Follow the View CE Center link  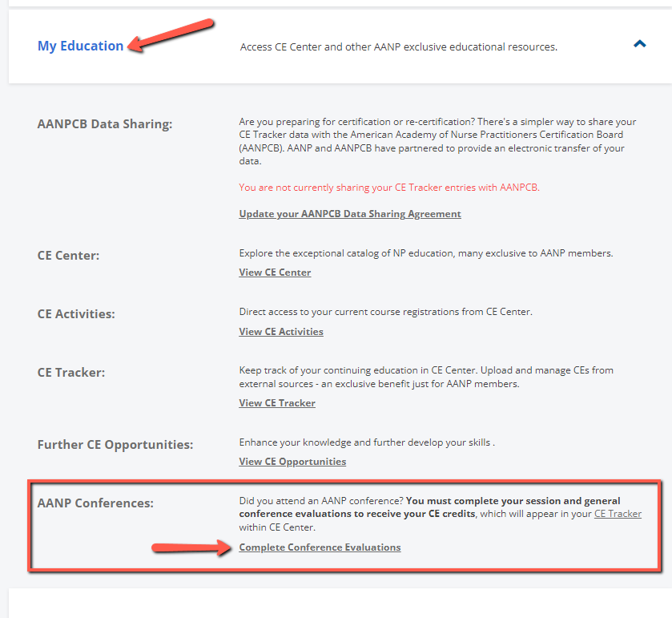(x=275, y=273)
